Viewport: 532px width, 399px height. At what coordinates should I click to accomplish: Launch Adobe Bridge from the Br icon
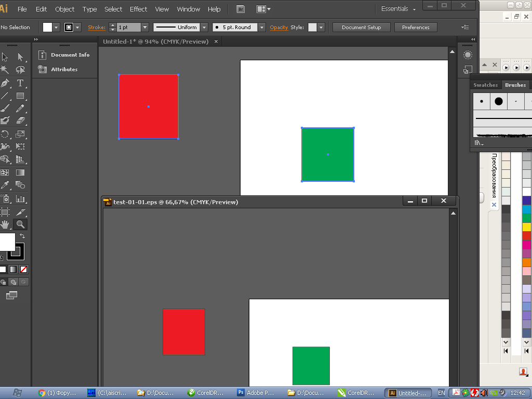(240, 9)
